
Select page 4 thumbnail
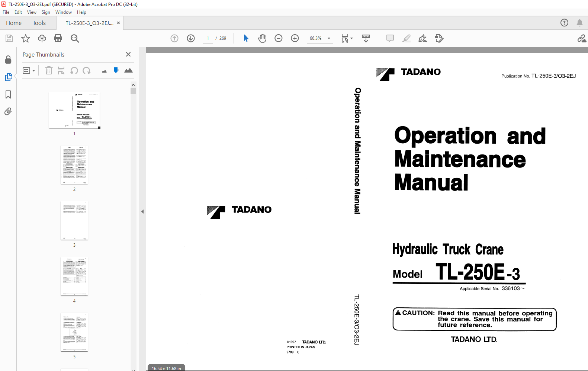pos(74,276)
